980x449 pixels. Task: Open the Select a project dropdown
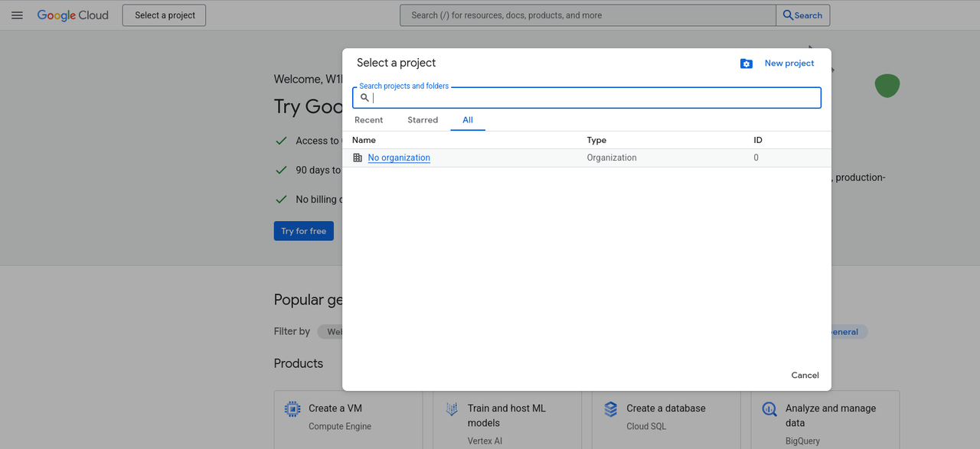click(x=164, y=15)
